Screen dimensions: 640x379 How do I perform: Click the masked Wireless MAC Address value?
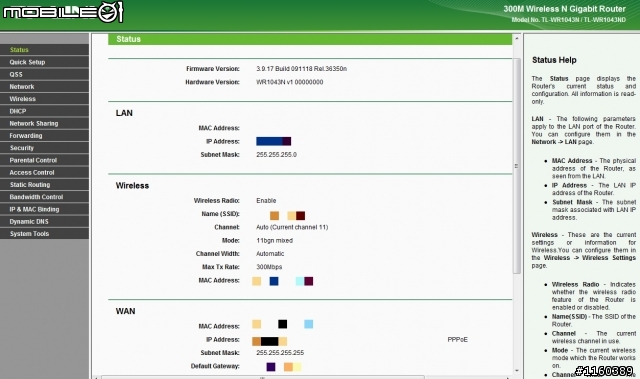[282, 281]
